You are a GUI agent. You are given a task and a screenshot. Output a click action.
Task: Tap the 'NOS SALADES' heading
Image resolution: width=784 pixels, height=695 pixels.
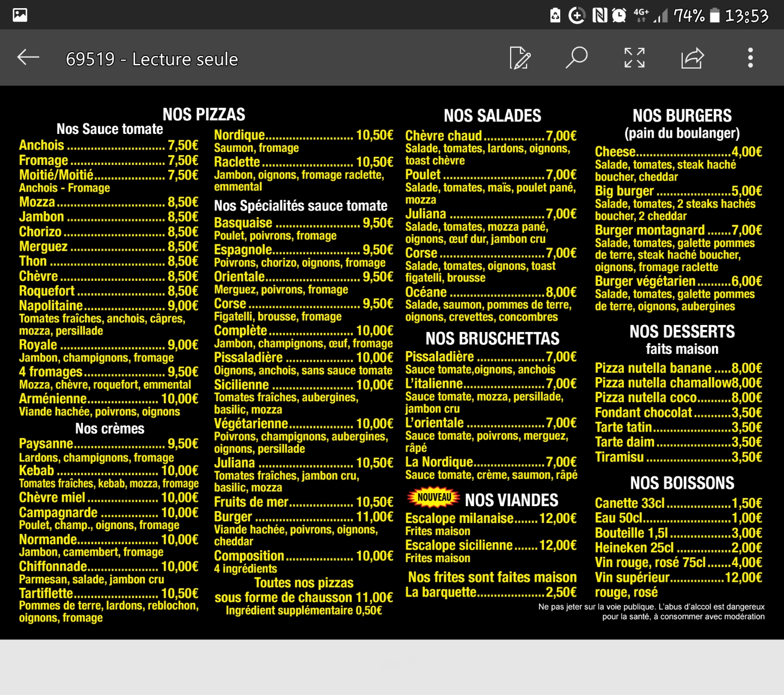[x=493, y=115]
